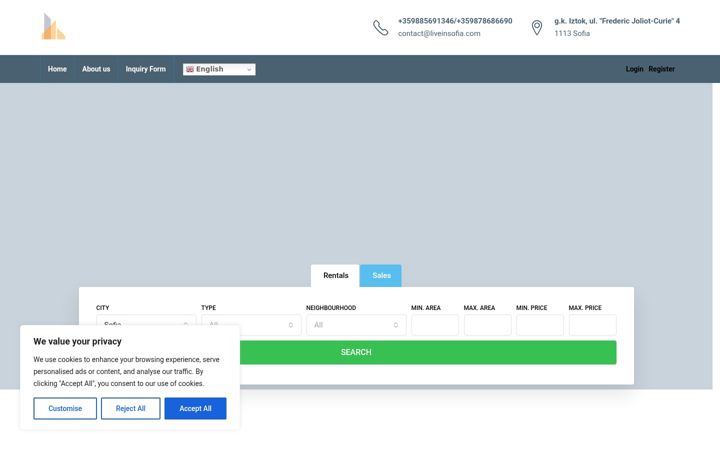Click Customise in the cookie banner

pyautogui.click(x=65, y=408)
